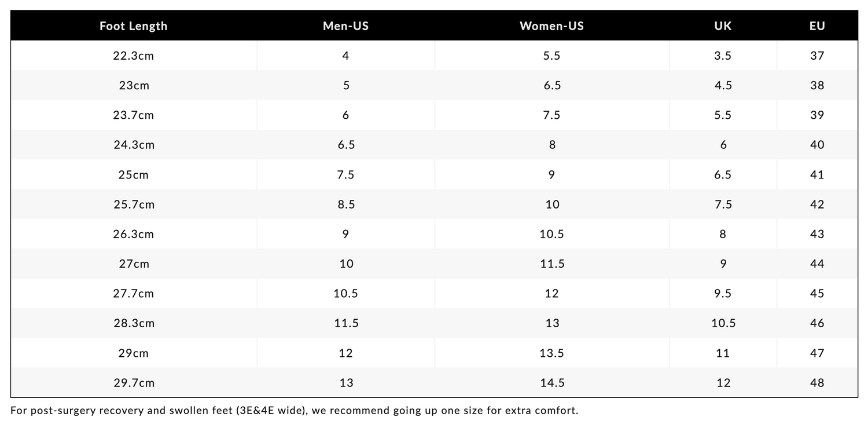The image size is (868, 424).
Task: Click the Foot Length column header
Action: coord(134,25)
